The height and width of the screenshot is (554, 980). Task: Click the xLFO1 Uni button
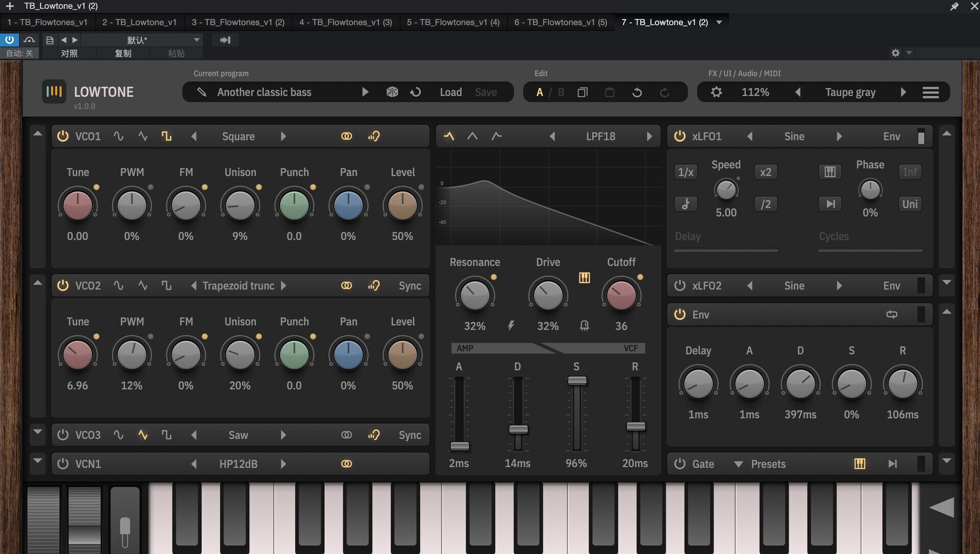click(910, 204)
